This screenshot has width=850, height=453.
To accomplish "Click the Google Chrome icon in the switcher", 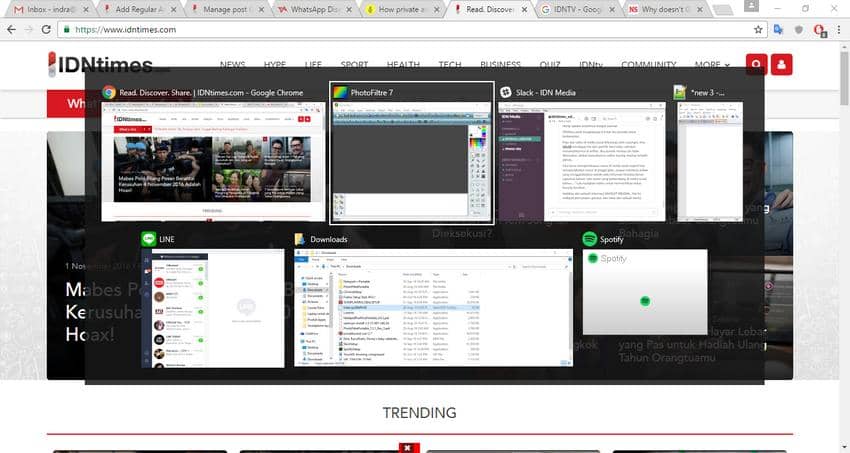I will [x=106, y=92].
